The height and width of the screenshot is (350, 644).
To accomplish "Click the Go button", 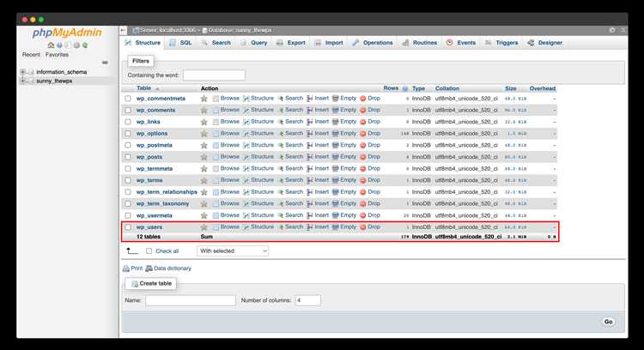I will point(608,322).
